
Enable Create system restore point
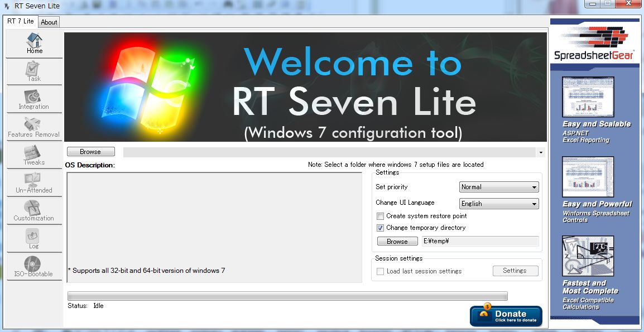[381, 216]
